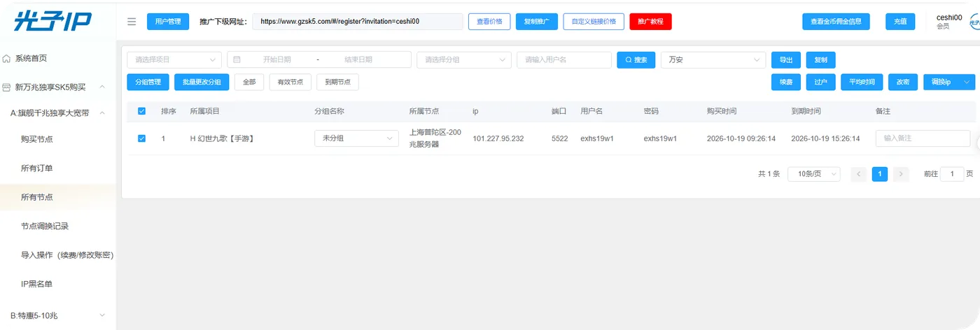Click the expiry time 2026-10-19 15:26:14
The height and width of the screenshot is (330, 980).
(825, 138)
